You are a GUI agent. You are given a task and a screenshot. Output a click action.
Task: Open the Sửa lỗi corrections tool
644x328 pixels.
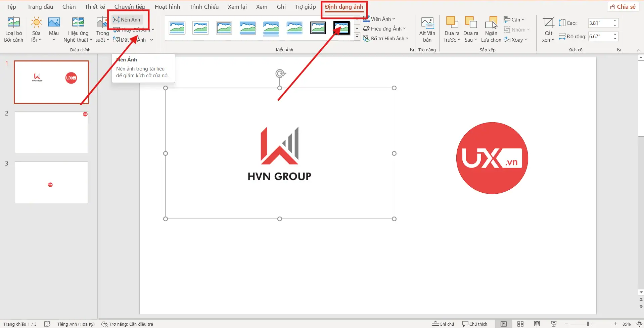36,30
